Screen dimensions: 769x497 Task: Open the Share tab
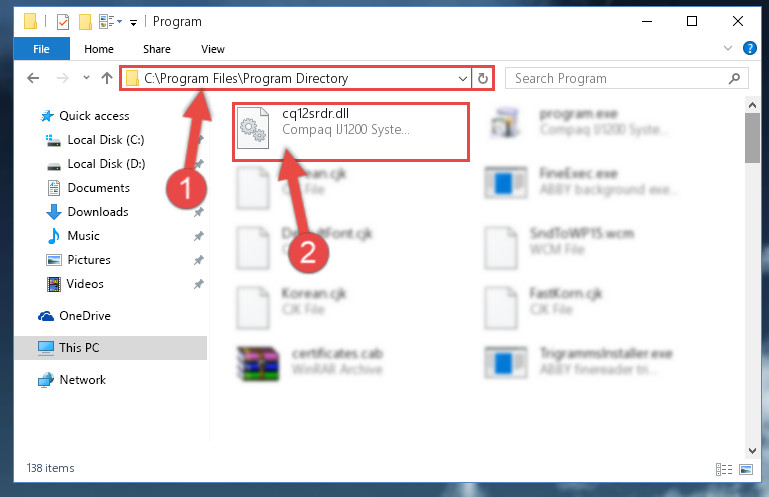157,49
